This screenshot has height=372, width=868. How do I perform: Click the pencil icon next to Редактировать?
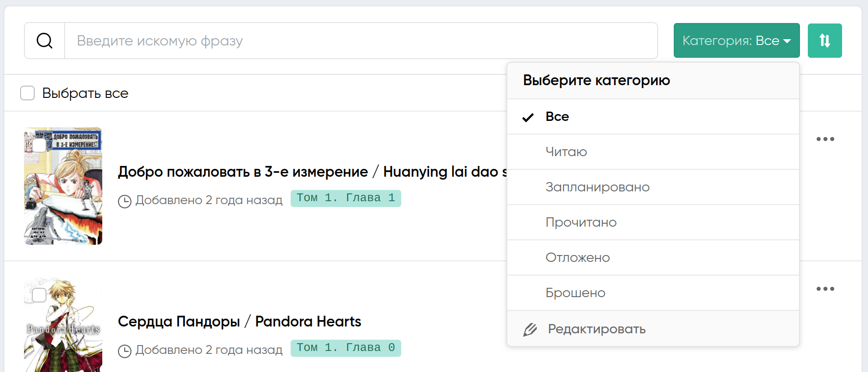(x=530, y=329)
